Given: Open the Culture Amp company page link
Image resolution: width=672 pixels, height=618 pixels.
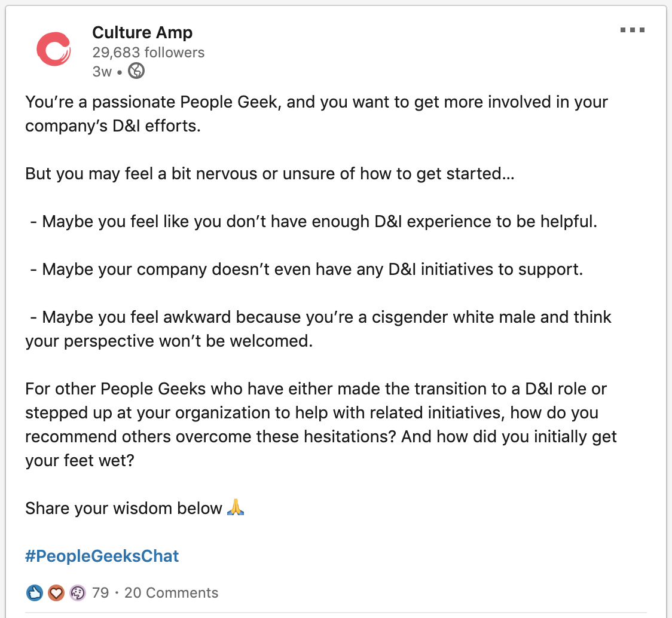Looking at the screenshot, I should tap(142, 32).
